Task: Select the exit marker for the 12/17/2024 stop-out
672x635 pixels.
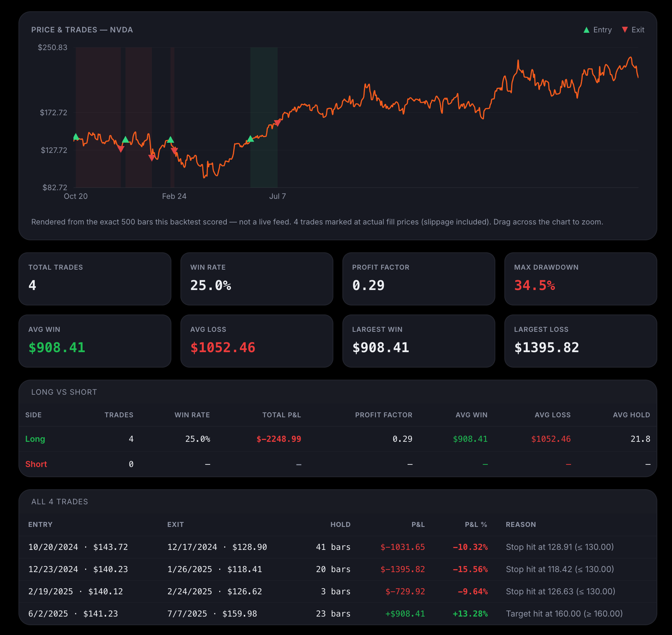Action: [x=121, y=149]
